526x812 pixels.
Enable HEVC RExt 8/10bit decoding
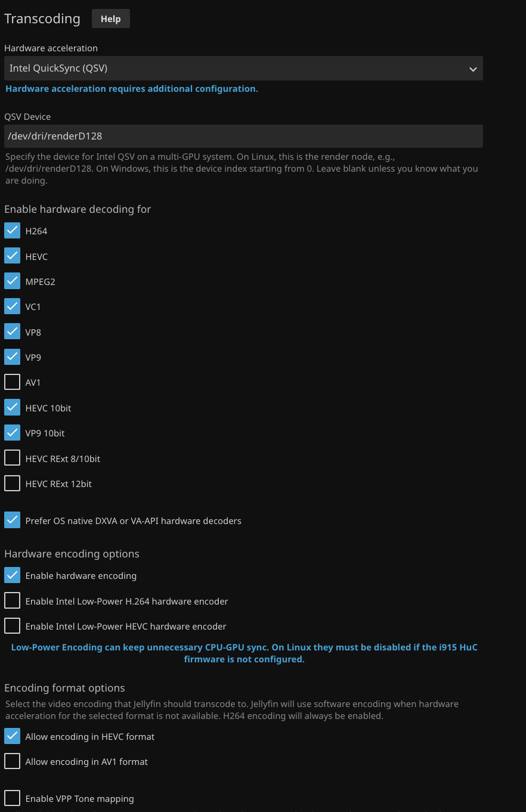click(x=13, y=458)
